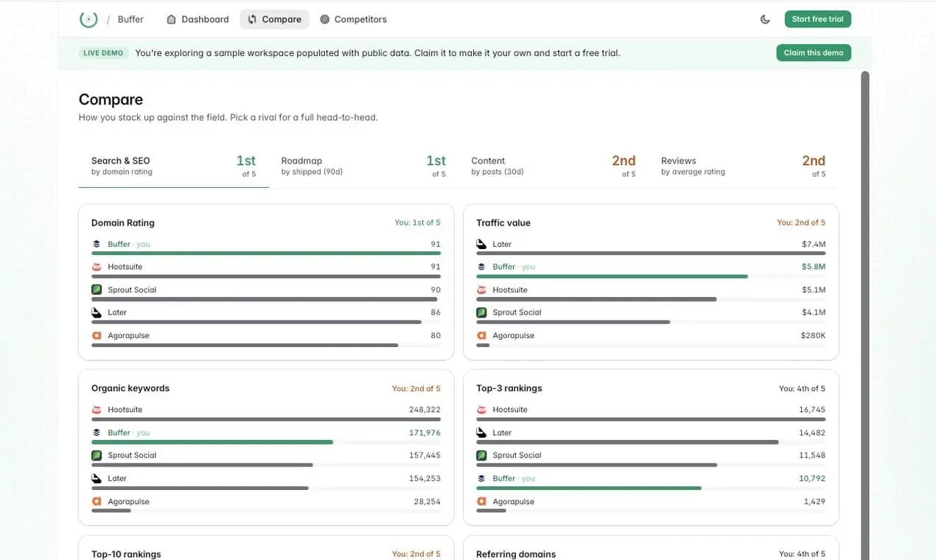Click the Top-10 rankings card title
This screenshot has width=936, height=560.
click(x=126, y=554)
